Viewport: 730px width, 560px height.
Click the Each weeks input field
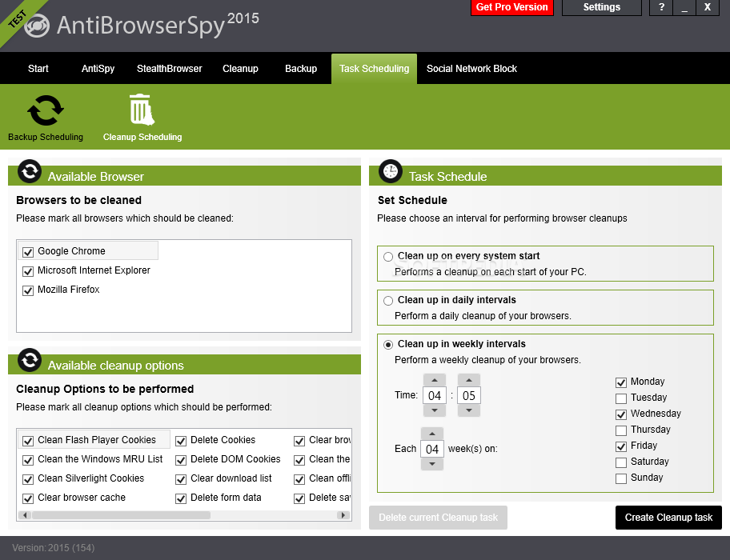click(x=432, y=449)
